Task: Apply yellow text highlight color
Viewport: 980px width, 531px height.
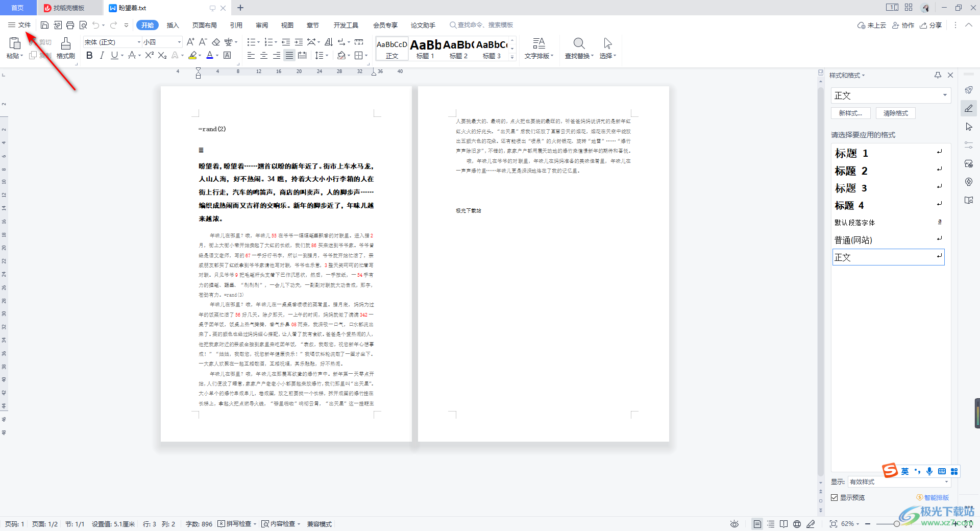Action: (x=192, y=55)
